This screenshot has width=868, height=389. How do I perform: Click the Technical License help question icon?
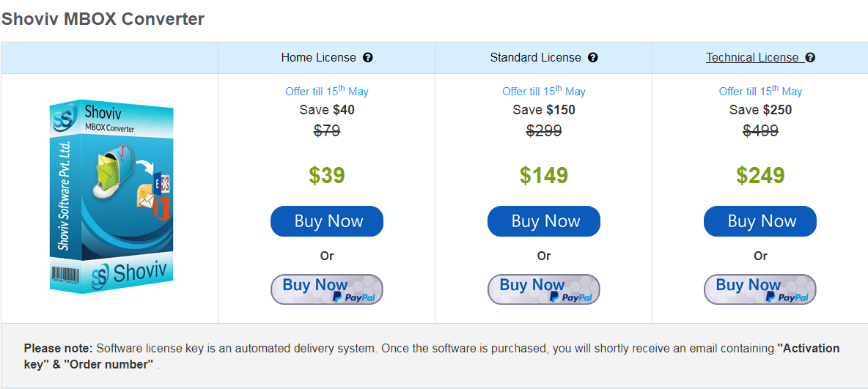810,58
